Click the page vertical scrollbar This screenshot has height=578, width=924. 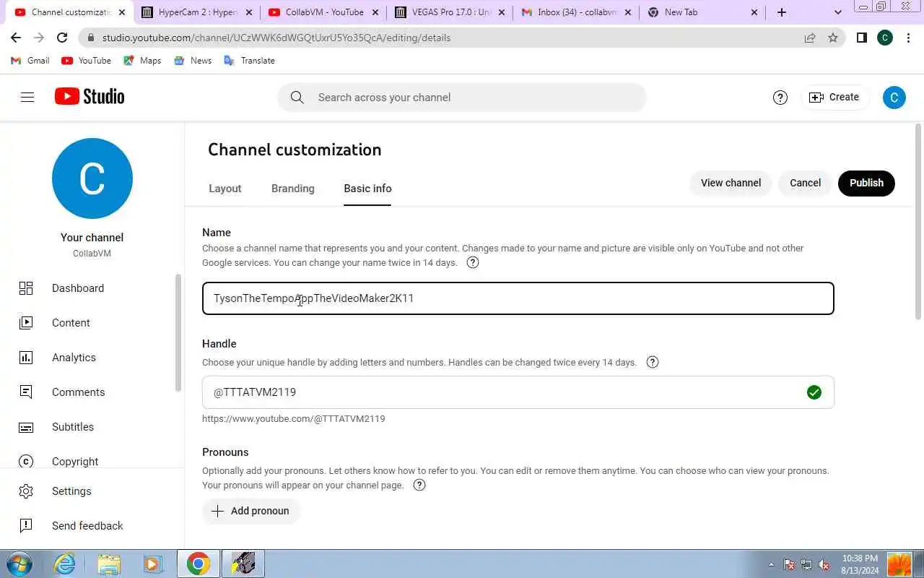coord(918,223)
